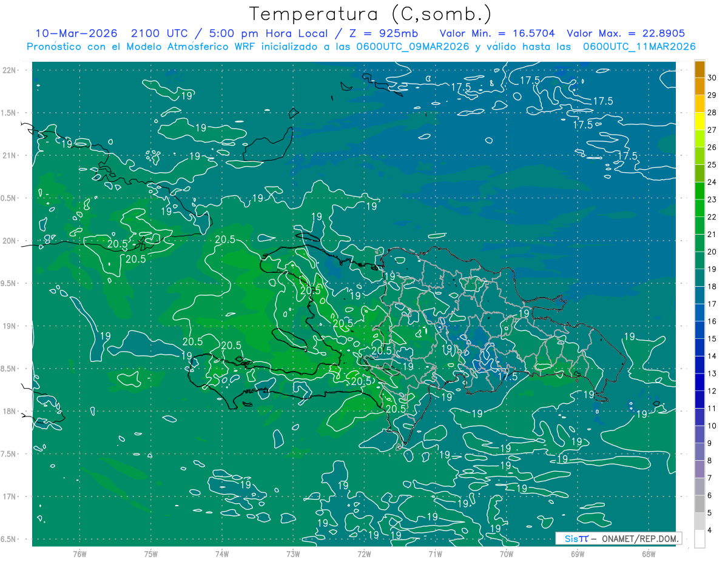Viewport: 728px width, 562px height.
Task: Click the color scale value "27"
Action: point(712,130)
